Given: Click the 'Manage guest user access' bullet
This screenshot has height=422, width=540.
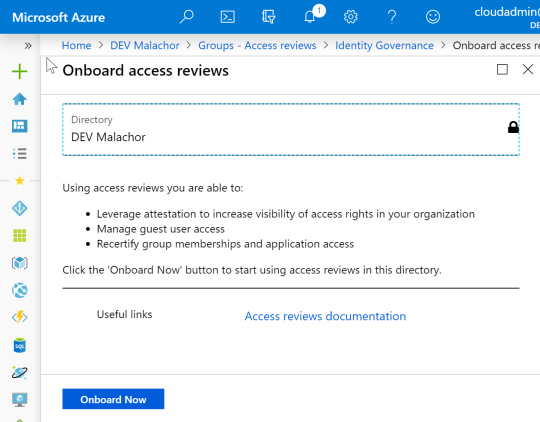Looking at the screenshot, I should pyautogui.click(x=161, y=229).
